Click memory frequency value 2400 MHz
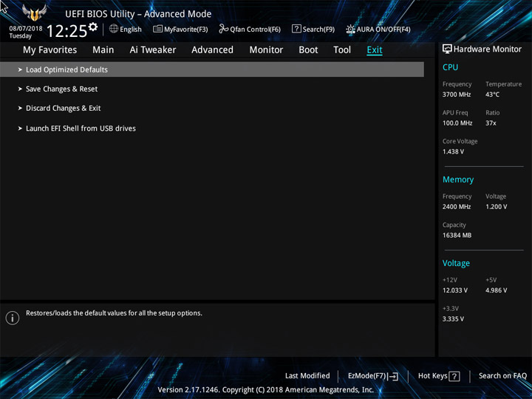 (x=457, y=207)
